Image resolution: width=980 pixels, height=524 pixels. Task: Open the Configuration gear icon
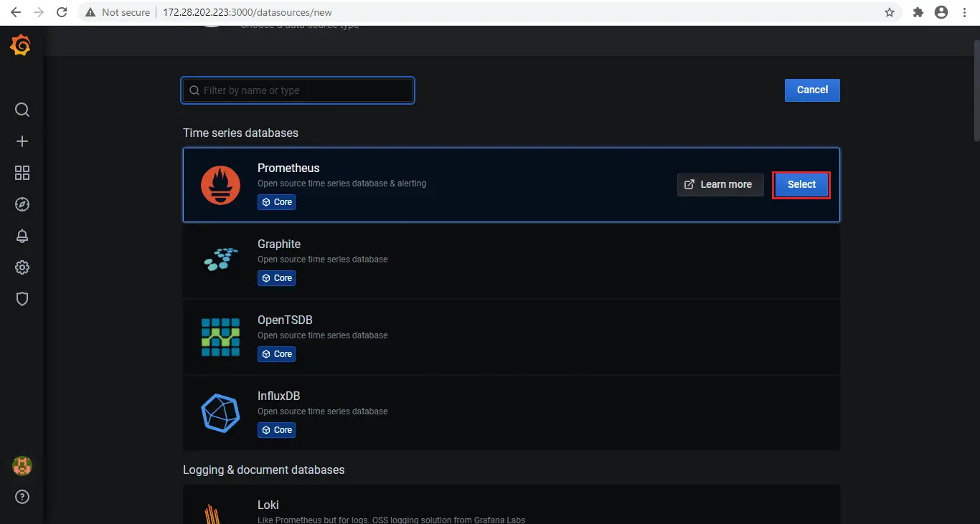pos(22,267)
